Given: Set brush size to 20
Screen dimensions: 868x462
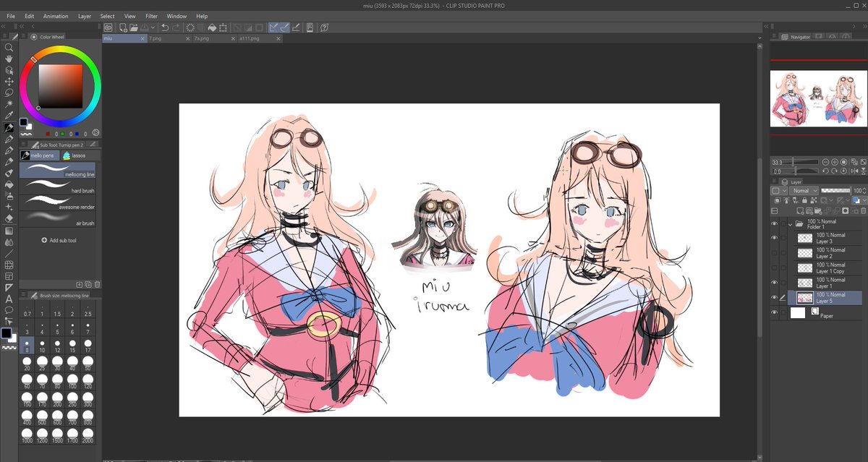Looking at the screenshot, I should 27,364.
